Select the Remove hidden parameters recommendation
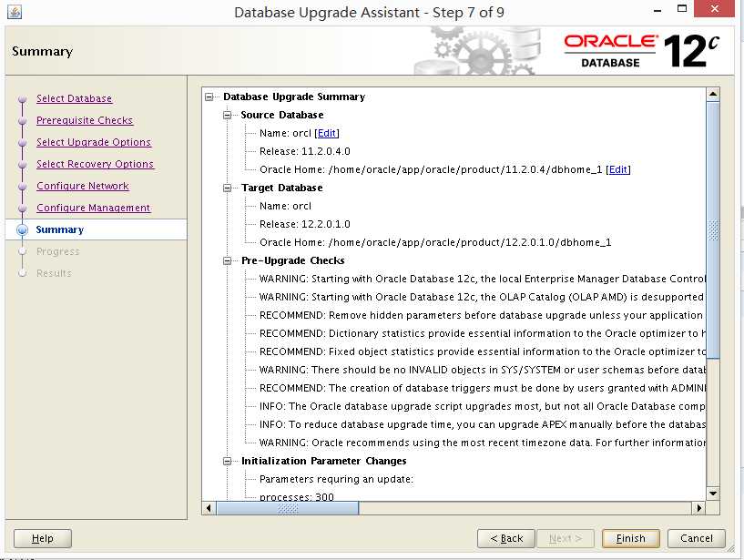744x560 pixels. 482,315
